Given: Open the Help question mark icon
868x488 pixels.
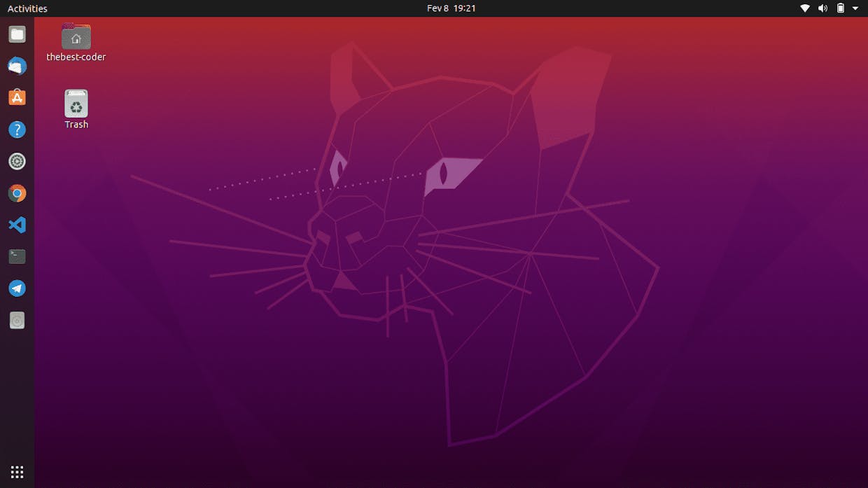Looking at the screenshot, I should pyautogui.click(x=17, y=130).
